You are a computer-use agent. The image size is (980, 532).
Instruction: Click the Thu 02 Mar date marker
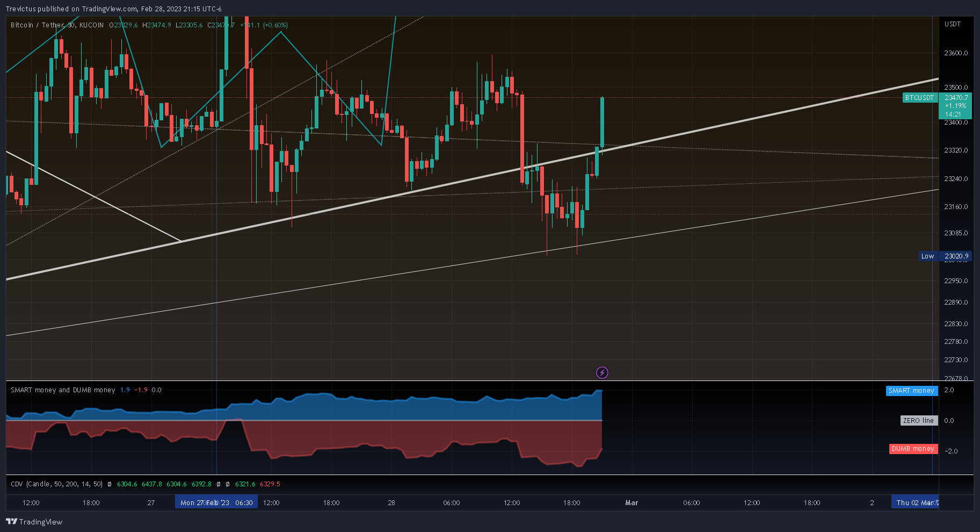coord(915,503)
